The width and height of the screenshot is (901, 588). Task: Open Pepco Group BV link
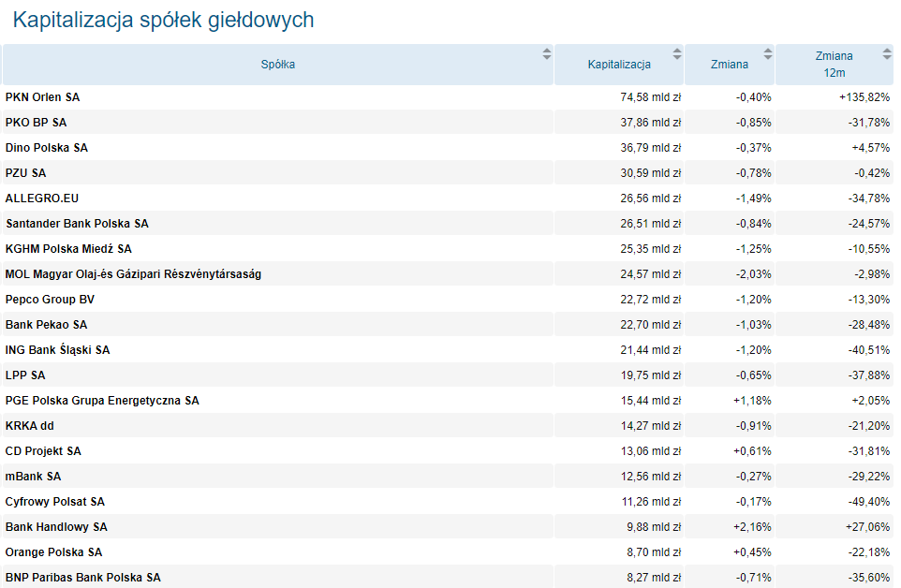click(x=50, y=300)
